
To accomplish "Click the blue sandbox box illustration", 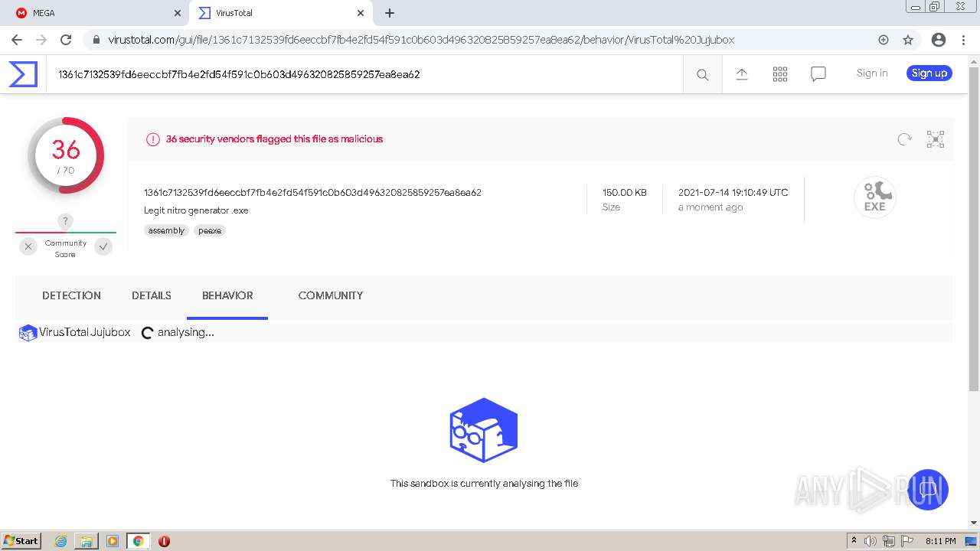I will coord(484,429).
